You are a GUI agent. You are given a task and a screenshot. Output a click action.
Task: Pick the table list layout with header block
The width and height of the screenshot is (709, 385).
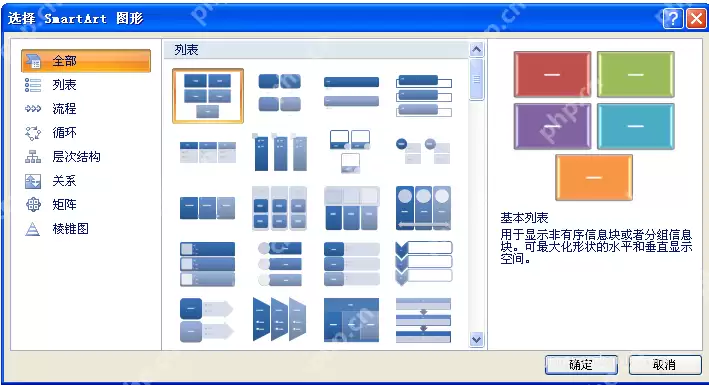pos(351,320)
